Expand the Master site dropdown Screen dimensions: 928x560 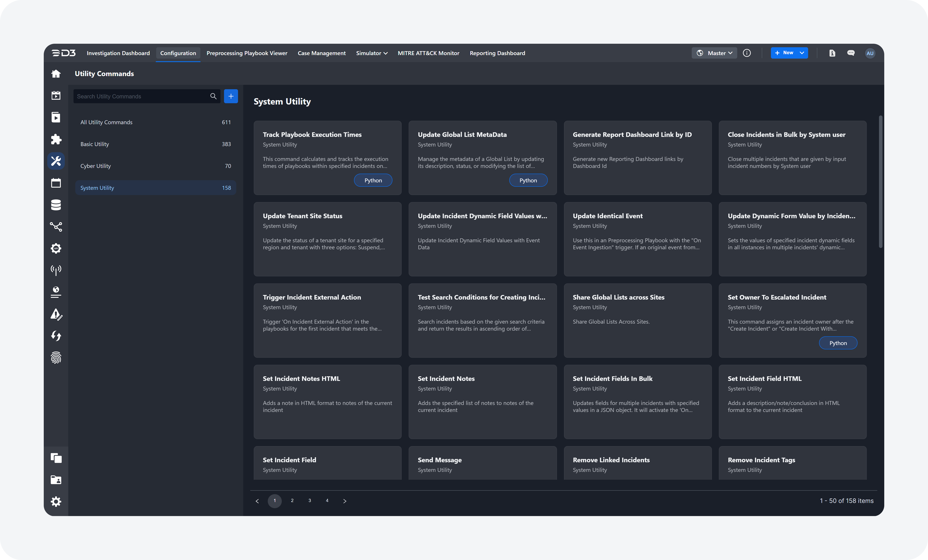(x=714, y=53)
